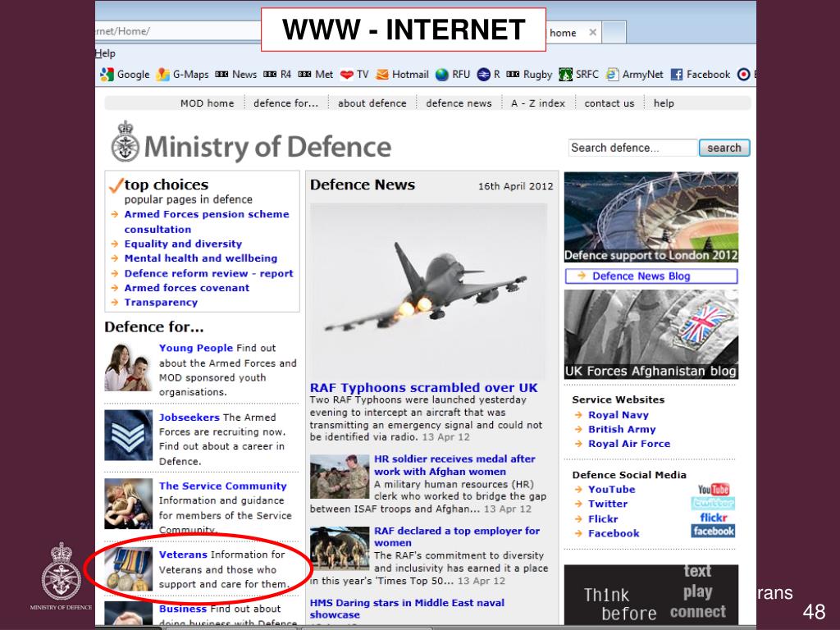The width and height of the screenshot is (840, 630).
Task: Open the Veterans link
Action: 183,555
